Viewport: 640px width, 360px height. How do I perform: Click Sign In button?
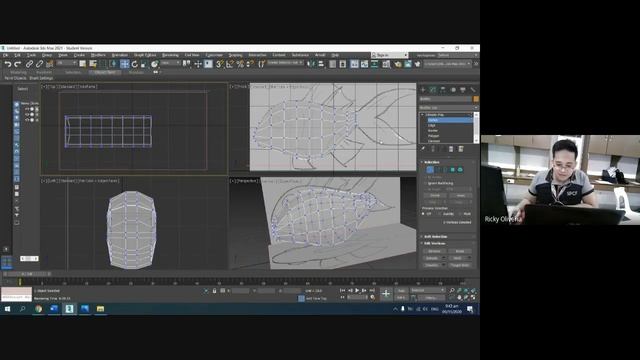(389, 55)
